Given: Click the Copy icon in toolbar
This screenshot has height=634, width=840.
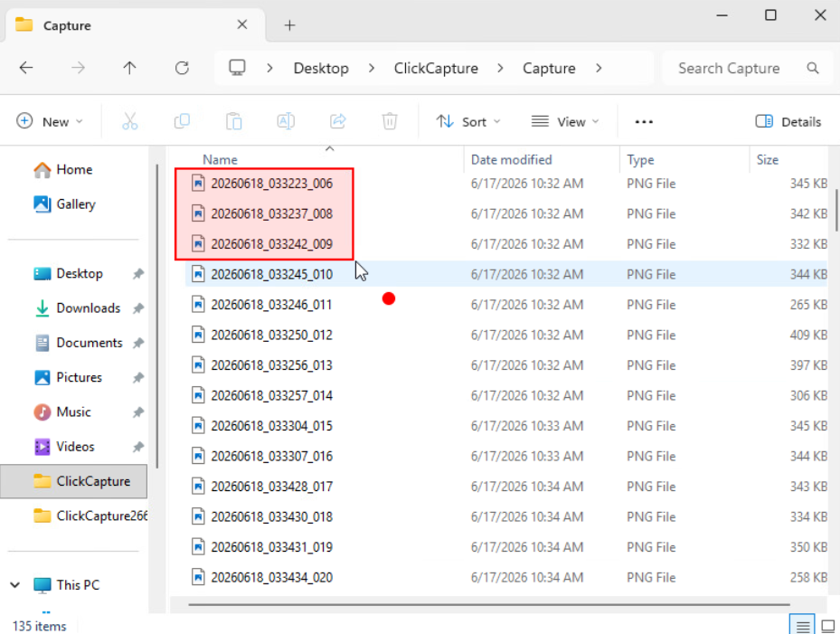Looking at the screenshot, I should coord(182,122).
